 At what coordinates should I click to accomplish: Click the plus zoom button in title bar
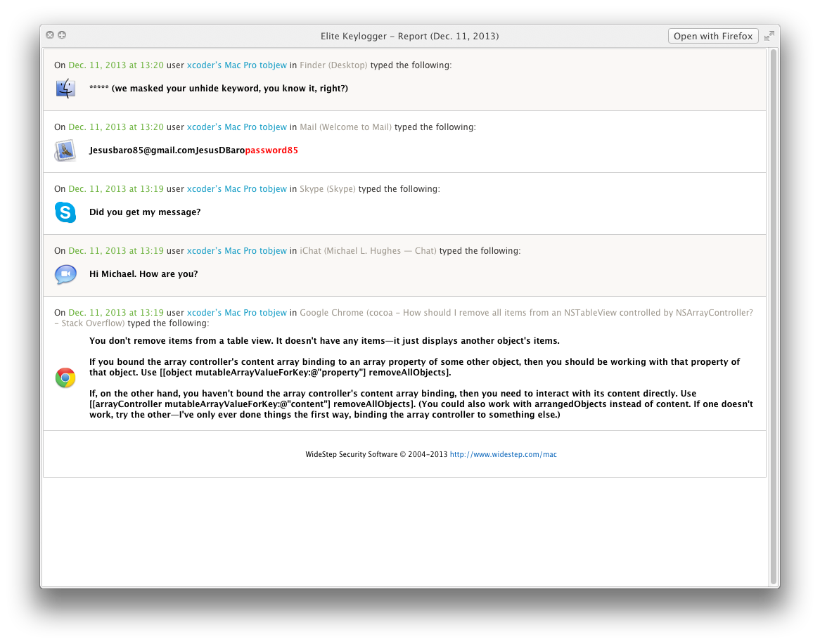coord(62,35)
